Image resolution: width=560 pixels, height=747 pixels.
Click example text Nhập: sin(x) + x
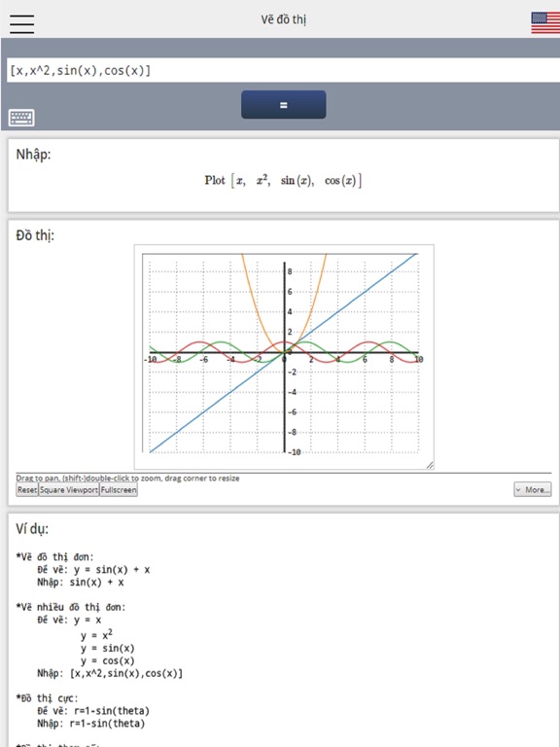click(81, 583)
